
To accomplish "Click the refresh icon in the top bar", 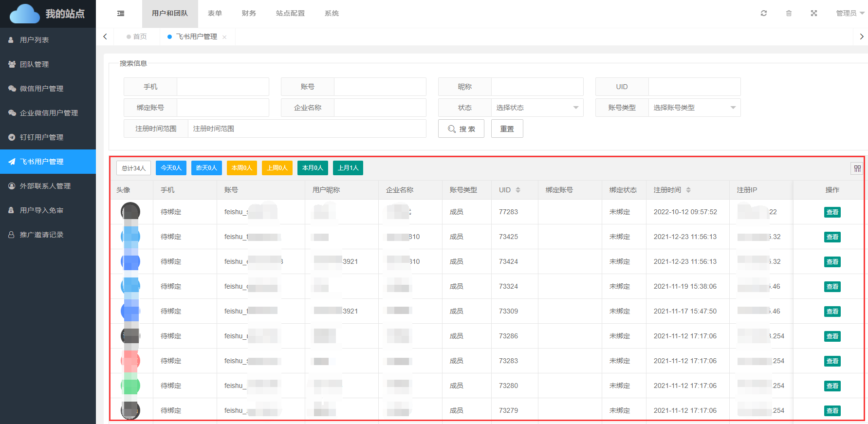I will [x=763, y=13].
